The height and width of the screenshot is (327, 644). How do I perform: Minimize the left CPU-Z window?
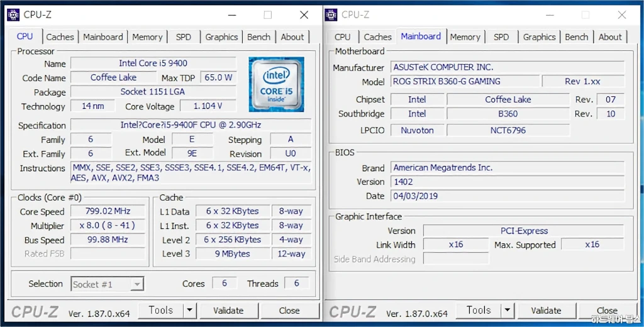tap(232, 15)
